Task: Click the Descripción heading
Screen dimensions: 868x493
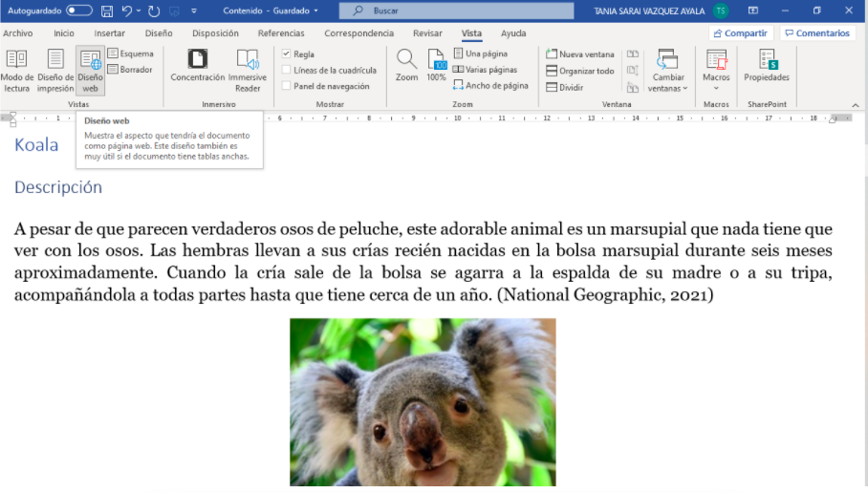Action: (58, 187)
